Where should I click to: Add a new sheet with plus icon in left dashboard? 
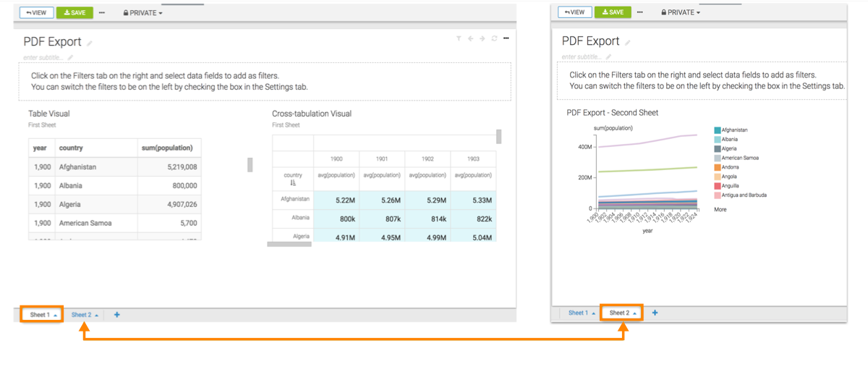tap(117, 315)
